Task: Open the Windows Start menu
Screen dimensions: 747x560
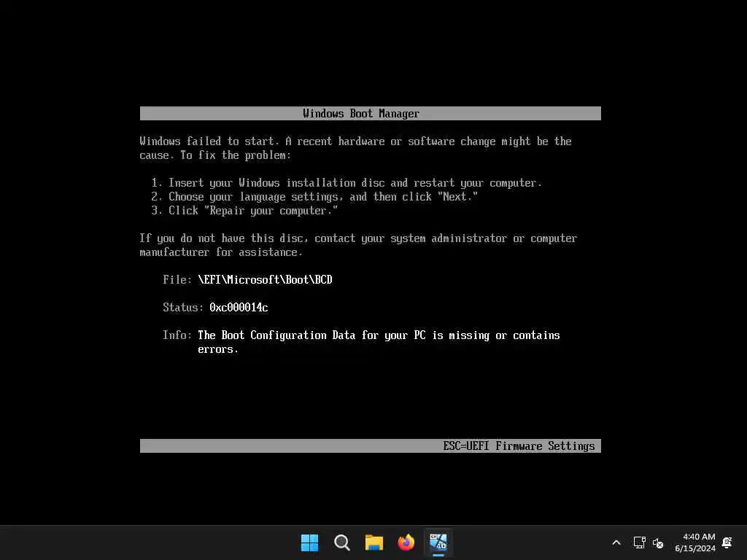Action: 309,542
